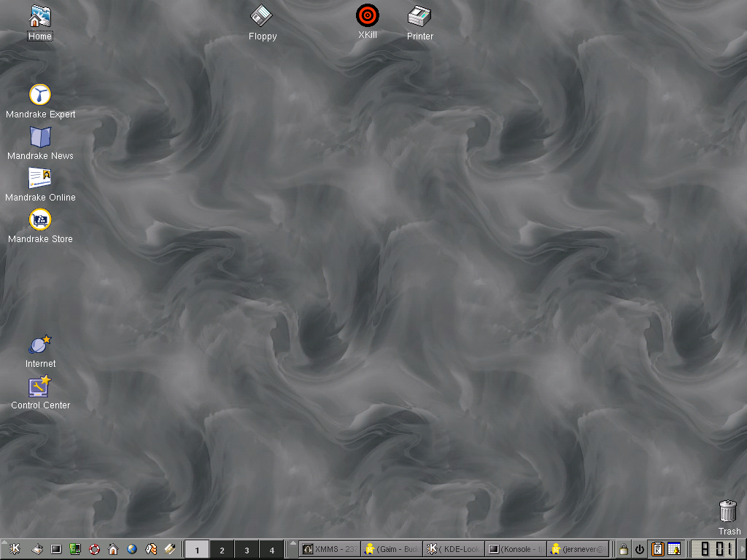Click the panel hide arrow on right edge
Screen dimensions: 747x560
coord(743,550)
